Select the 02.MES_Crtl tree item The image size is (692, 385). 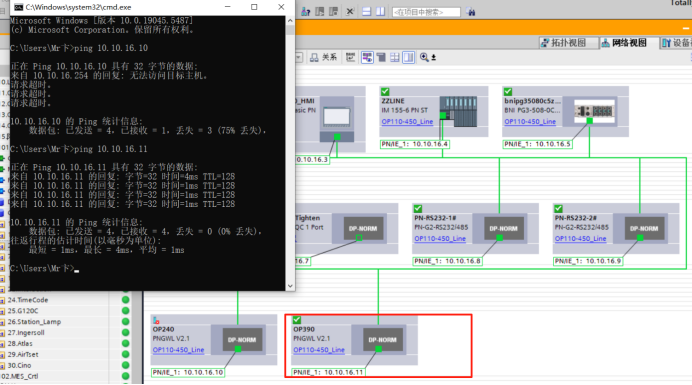point(20,376)
